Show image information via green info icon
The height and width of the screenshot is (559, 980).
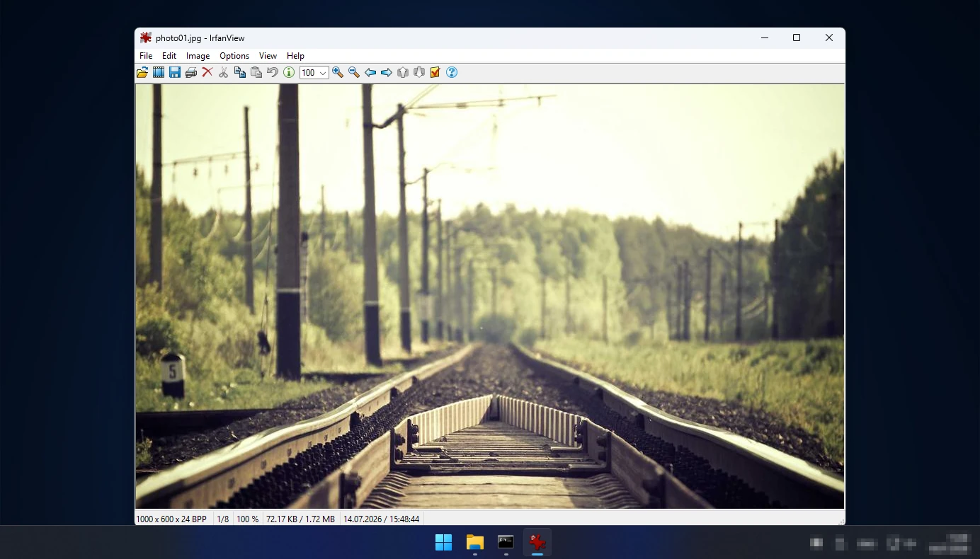[289, 72]
